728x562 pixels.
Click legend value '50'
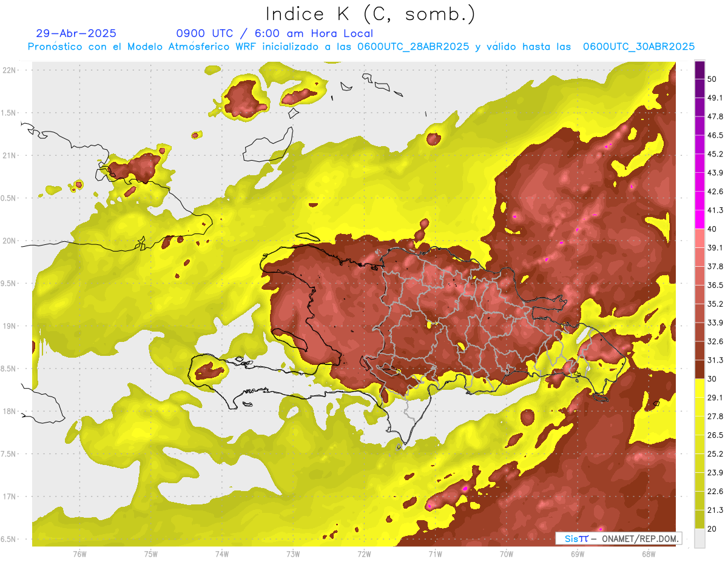(x=713, y=79)
